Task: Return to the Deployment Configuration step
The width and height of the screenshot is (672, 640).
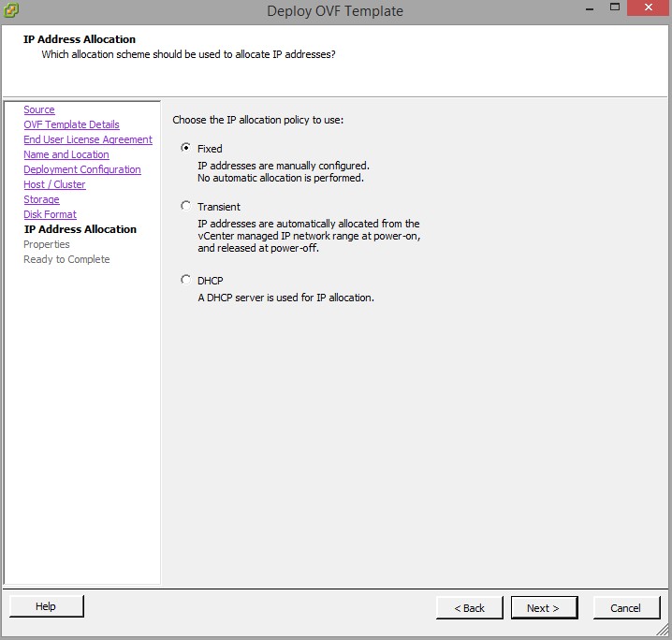Action: [x=82, y=169]
